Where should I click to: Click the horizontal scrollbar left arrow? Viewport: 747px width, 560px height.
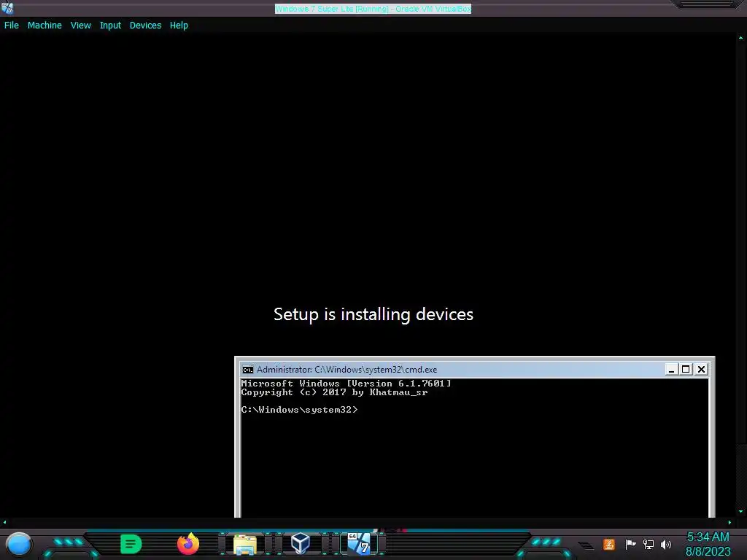[x=4, y=522]
